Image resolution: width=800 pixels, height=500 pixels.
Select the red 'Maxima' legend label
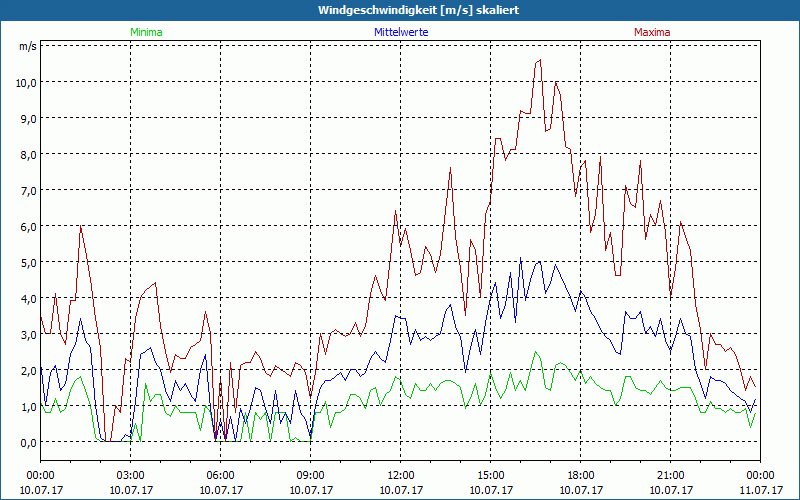(x=652, y=32)
